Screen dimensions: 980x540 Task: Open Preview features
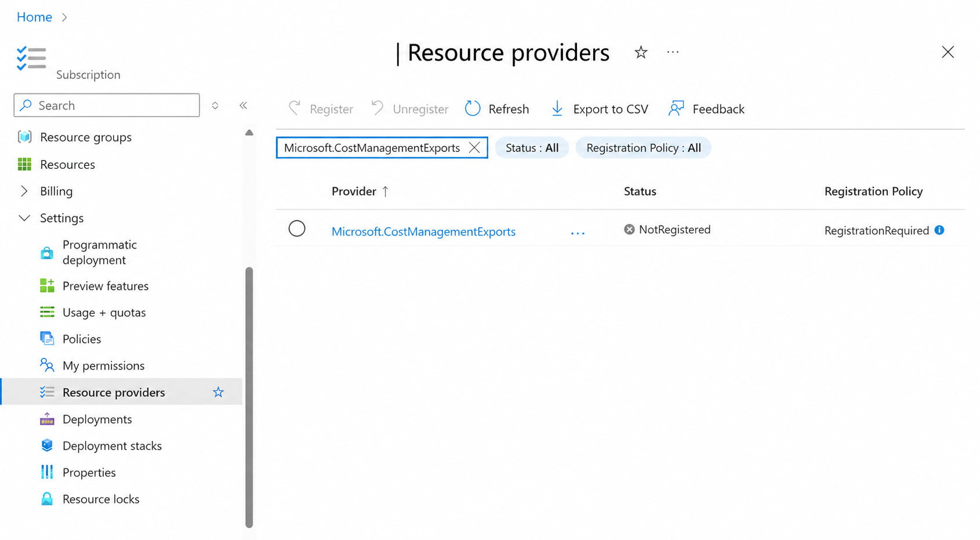click(106, 286)
